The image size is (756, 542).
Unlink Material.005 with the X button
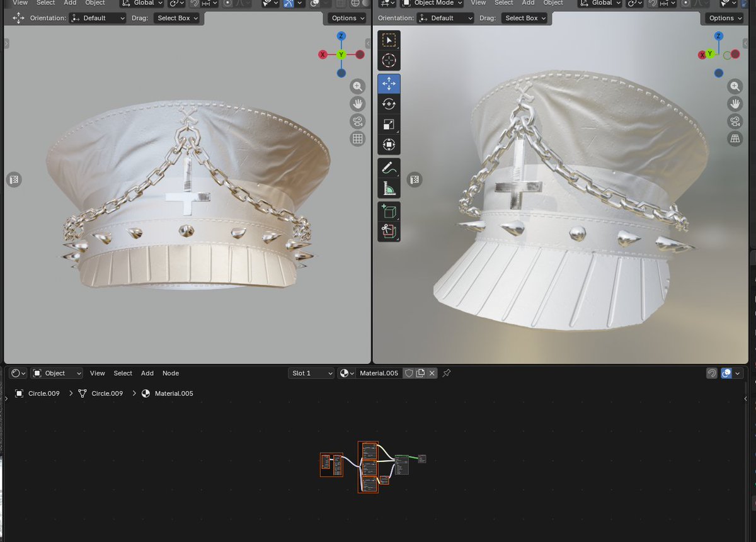coord(432,373)
